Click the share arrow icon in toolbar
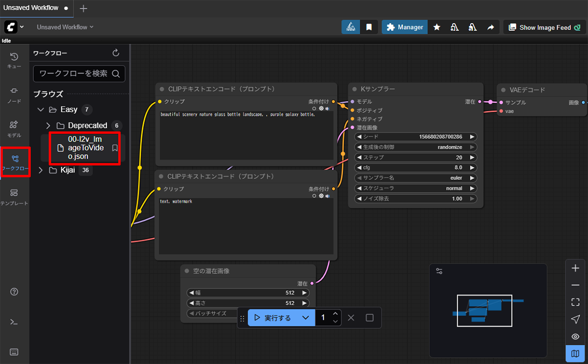 point(490,27)
